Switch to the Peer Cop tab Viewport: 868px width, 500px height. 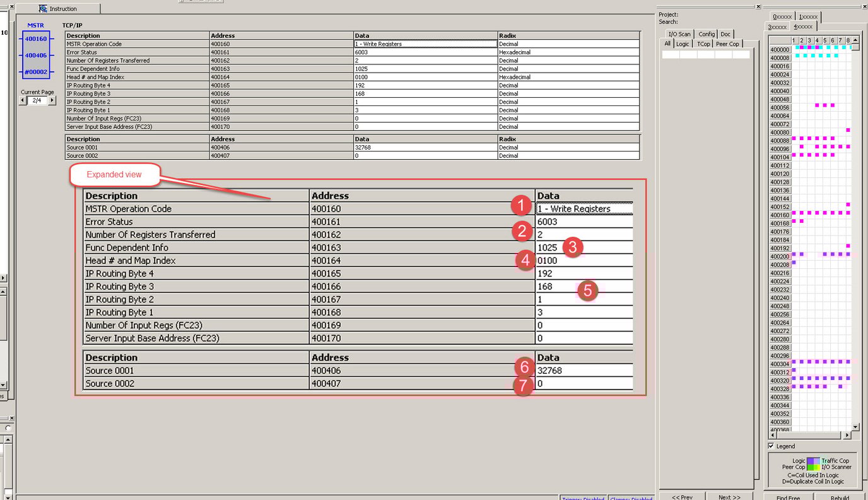tap(728, 44)
